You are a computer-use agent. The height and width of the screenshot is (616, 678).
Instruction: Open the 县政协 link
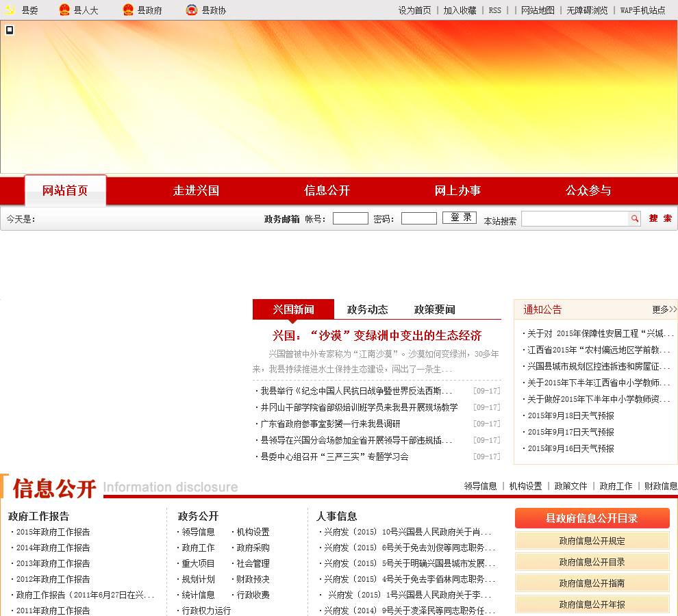[x=214, y=10]
